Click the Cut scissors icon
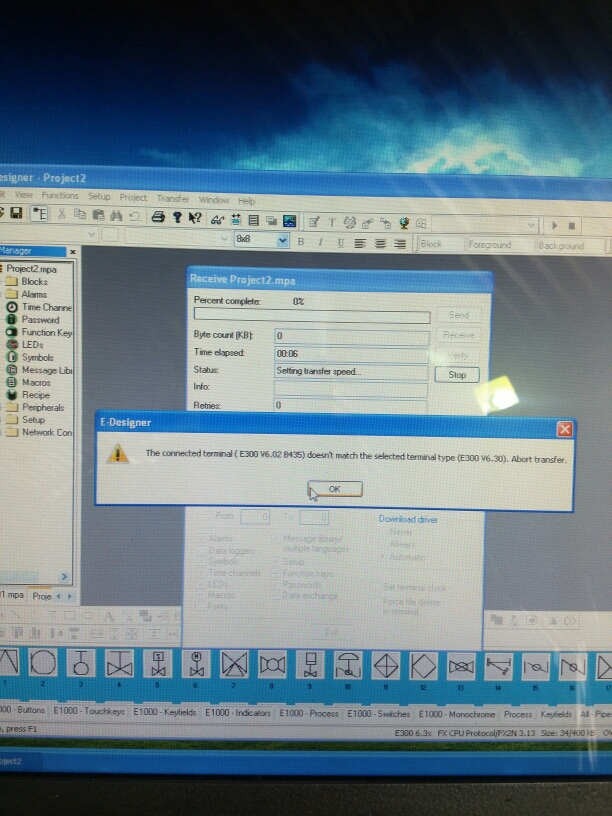Image resolution: width=612 pixels, height=816 pixels. 62,214
